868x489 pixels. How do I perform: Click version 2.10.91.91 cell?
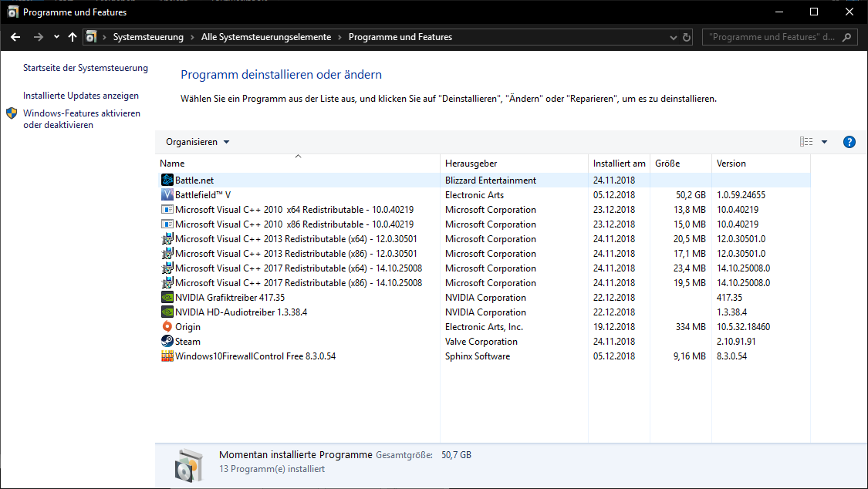coord(736,342)
